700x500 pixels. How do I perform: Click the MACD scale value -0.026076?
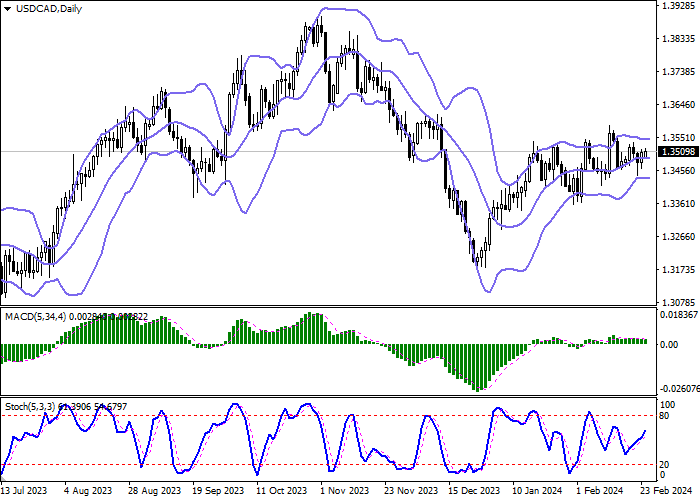tap(679, 389)
